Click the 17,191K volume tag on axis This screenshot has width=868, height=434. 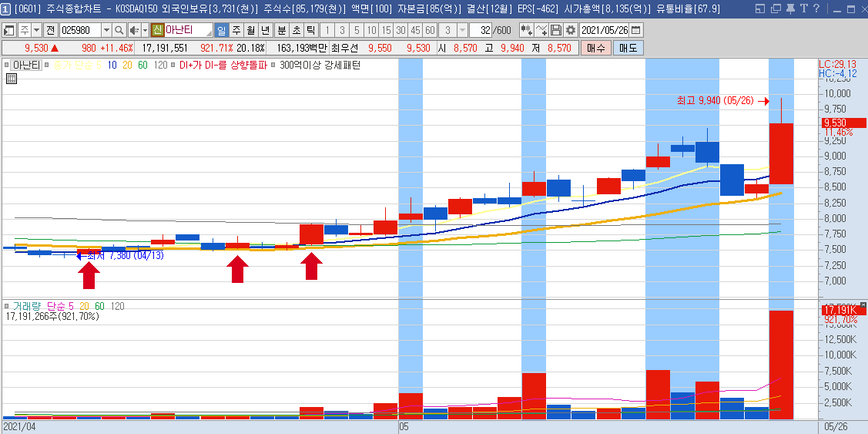(x=843, y=311)
